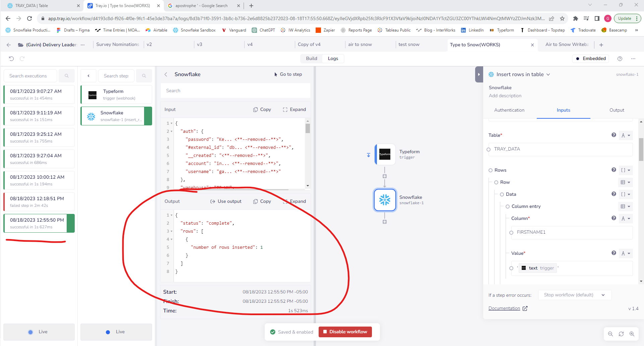The image size is (644, 346).
Task: Open help for the Value field
Action: tap(614, 253)
